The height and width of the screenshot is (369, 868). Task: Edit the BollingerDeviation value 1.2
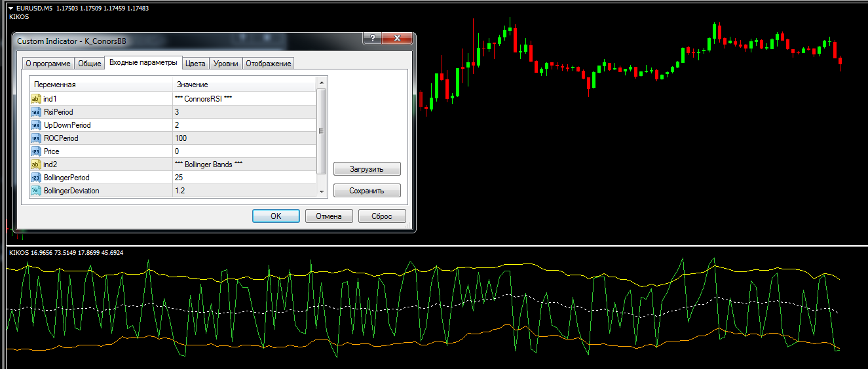(244, 191)
